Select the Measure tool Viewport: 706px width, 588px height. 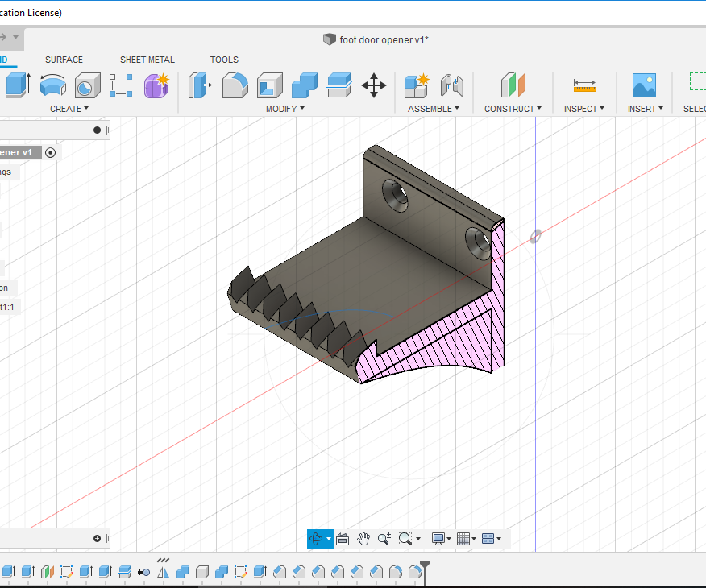point(584,85)
